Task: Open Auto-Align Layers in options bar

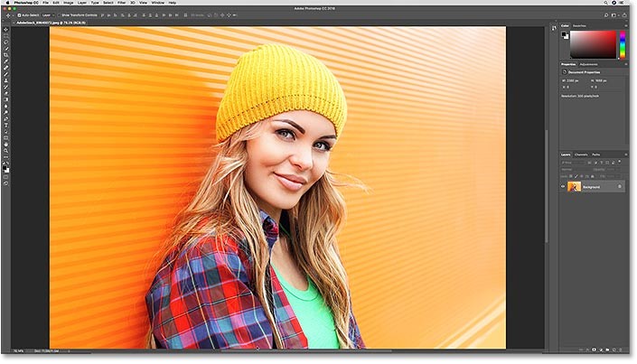Action: [x=185, y=15]
